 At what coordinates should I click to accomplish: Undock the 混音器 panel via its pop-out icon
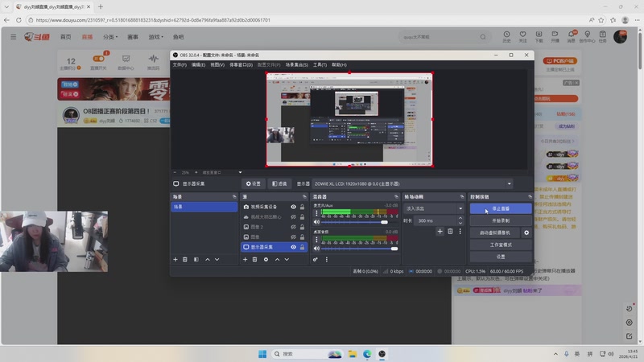(x=396, y=197)
